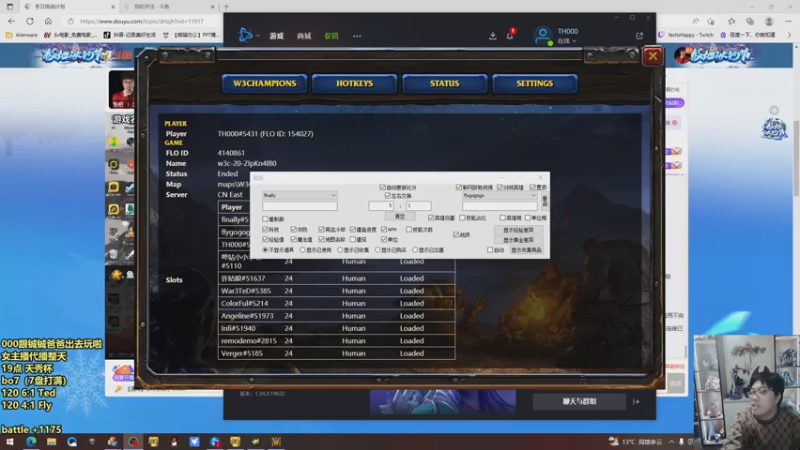
Task: Select the ColorFul#5214 player row
Action: point(336,303)
